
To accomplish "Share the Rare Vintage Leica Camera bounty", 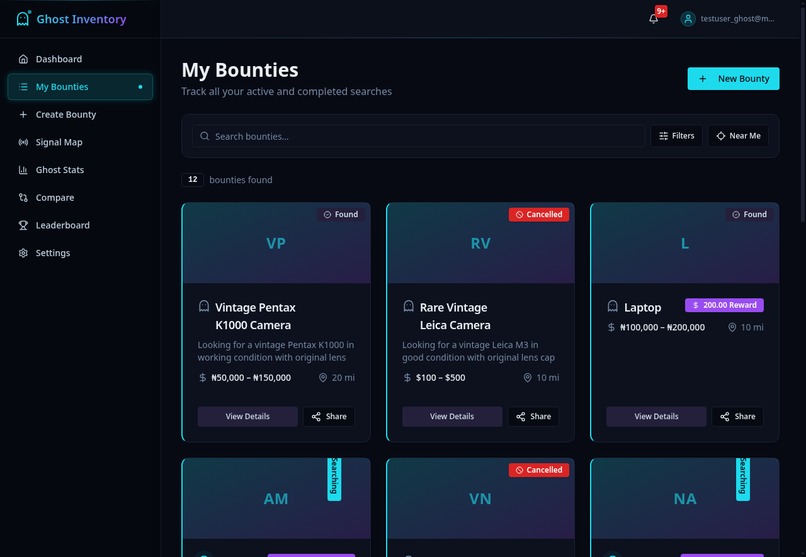I will tap(534, 417).
